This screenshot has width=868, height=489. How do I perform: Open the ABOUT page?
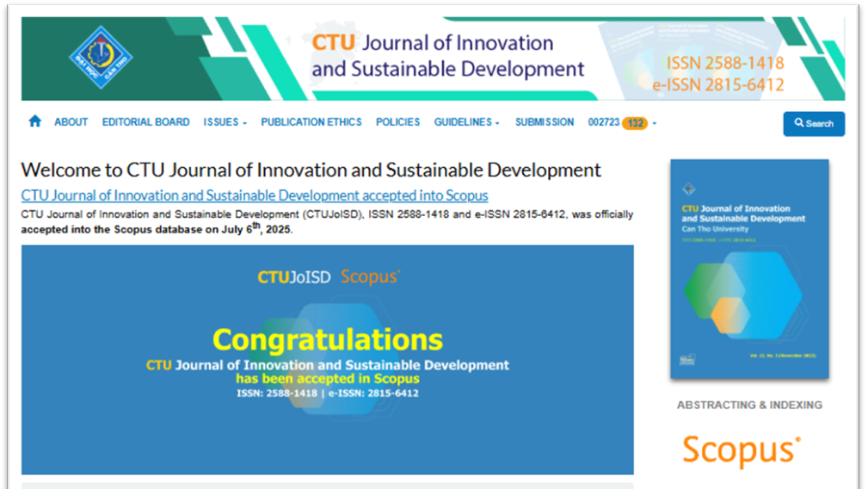pos(71,122)
